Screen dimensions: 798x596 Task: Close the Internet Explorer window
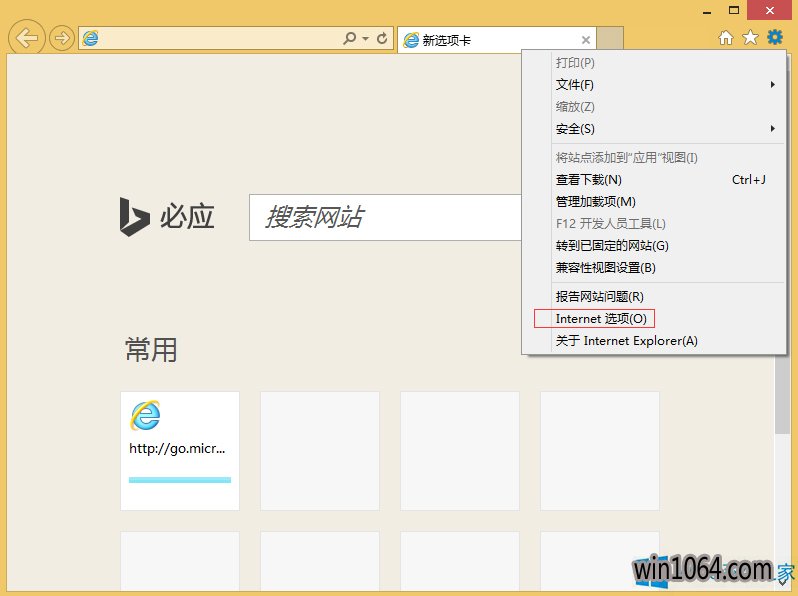(x=770, y=10)
